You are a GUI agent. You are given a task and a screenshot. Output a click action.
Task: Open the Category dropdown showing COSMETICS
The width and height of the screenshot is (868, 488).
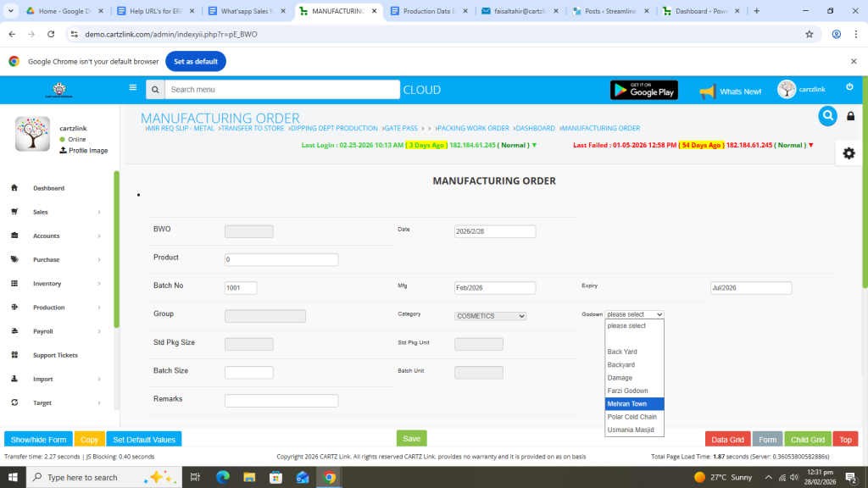point(491,316)
